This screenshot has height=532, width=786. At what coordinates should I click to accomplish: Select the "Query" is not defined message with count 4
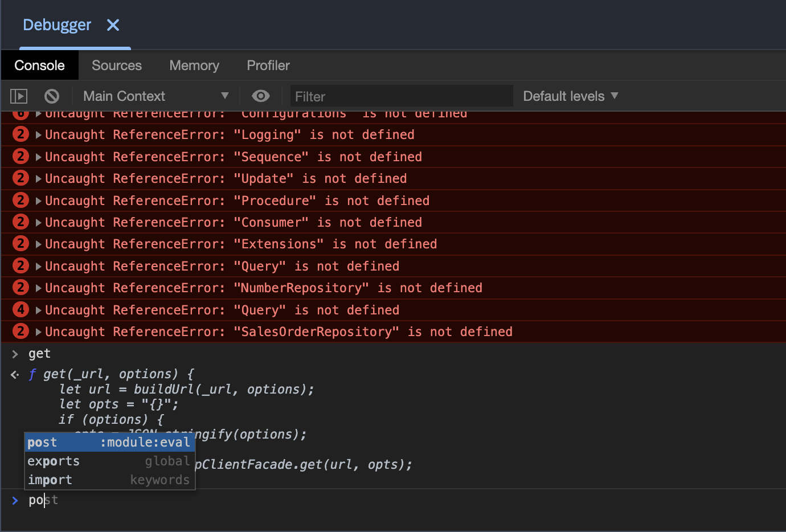[x=222, y=310]
